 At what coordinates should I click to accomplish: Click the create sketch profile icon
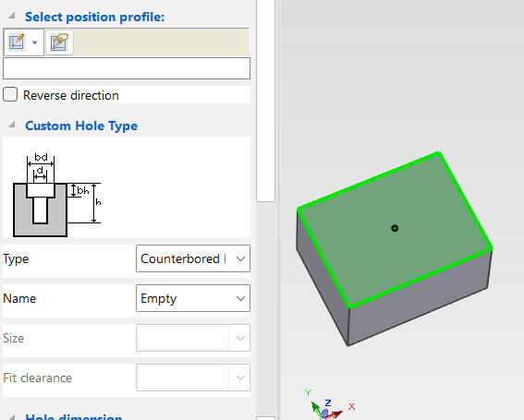[x=17, y=42]
